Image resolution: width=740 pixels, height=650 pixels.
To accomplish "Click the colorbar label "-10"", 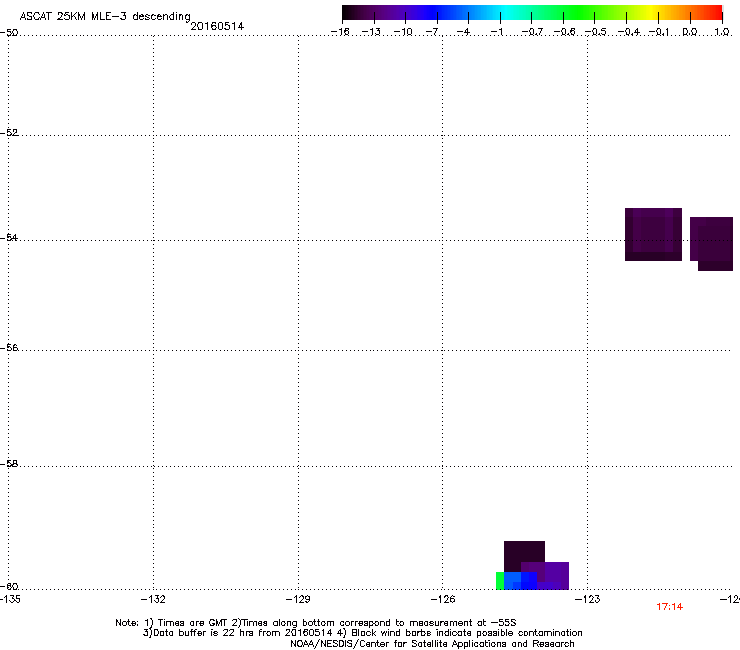I will [403, 32].
